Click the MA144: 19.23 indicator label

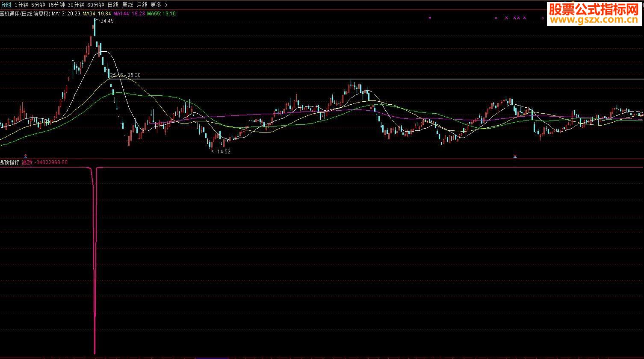129,14
